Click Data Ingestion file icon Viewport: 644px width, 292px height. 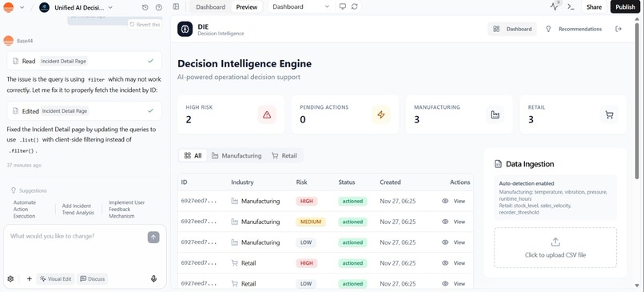[x=499, y=164]
